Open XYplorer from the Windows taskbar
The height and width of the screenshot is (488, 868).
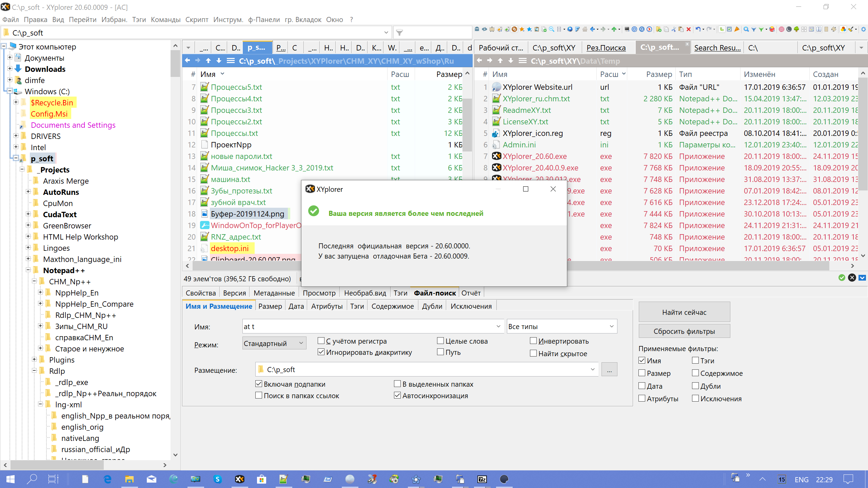239,479
